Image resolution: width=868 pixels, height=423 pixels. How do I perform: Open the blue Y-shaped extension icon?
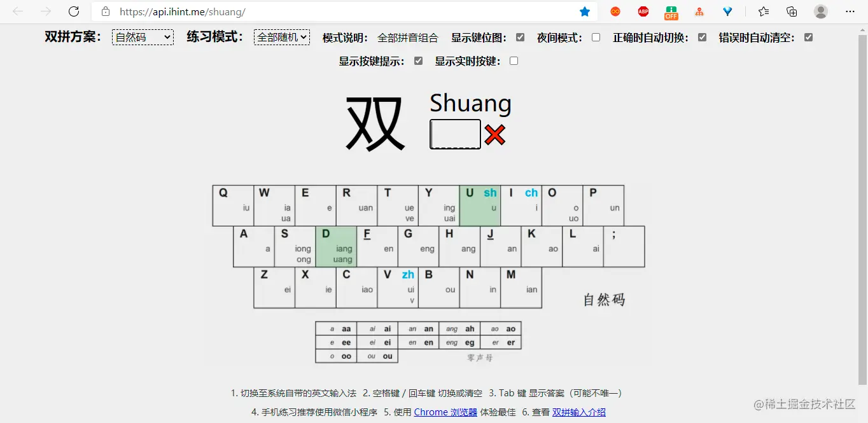click(x=727, y=11)
